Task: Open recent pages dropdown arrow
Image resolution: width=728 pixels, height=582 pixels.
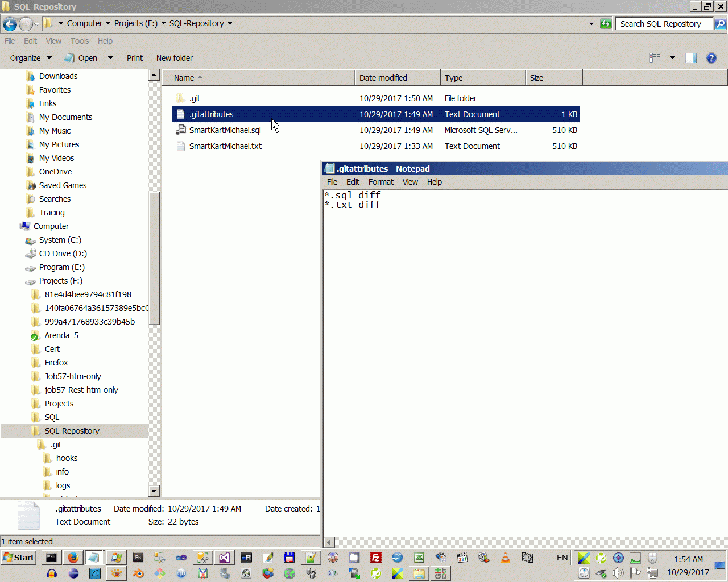Action: 36,24
